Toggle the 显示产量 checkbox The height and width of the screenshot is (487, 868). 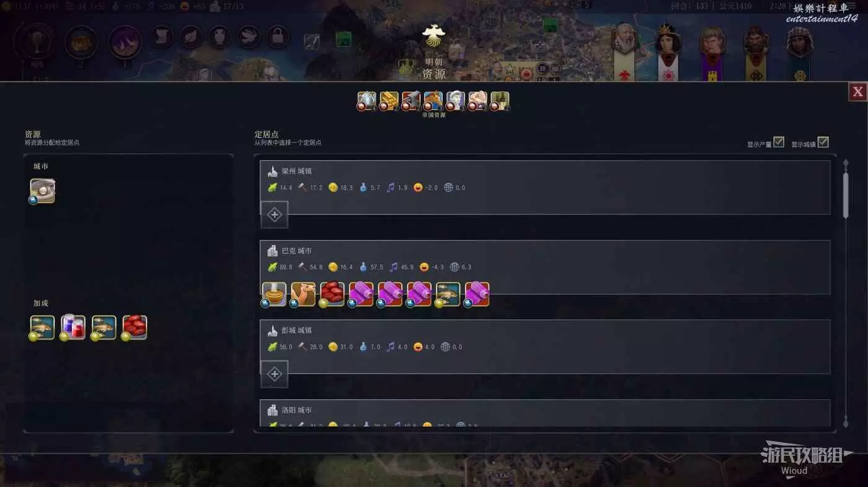[x=779, y=143]
